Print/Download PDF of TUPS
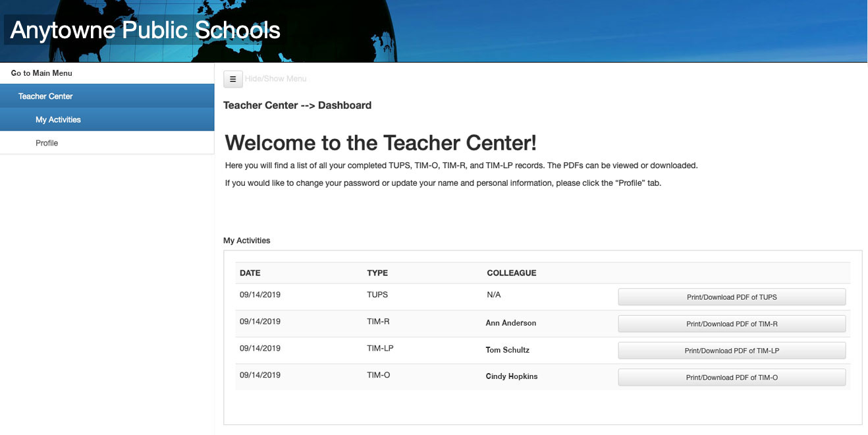Image resolution: width=868 pixels, height=435 pixels. [x=732, y=297]
